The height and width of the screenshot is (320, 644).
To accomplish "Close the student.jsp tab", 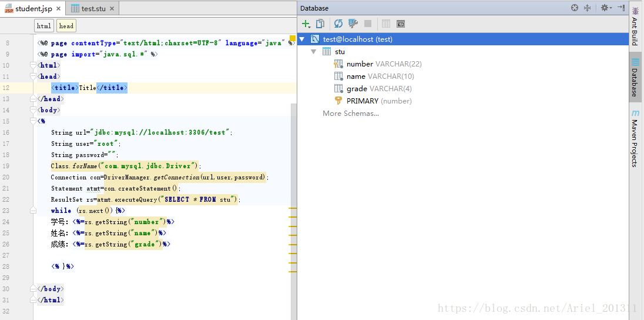I will 58,9.
